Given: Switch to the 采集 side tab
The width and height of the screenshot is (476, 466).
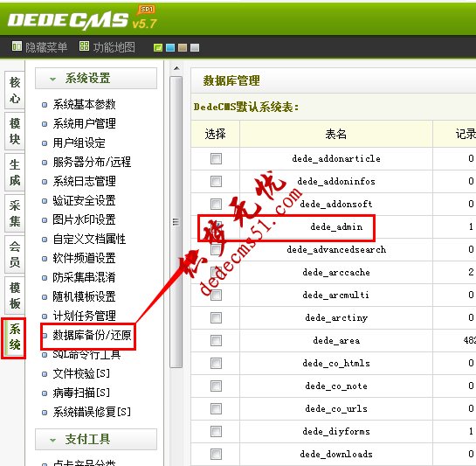Looking at the screenshot, I should pyautogui.click(x=15, y=213).
